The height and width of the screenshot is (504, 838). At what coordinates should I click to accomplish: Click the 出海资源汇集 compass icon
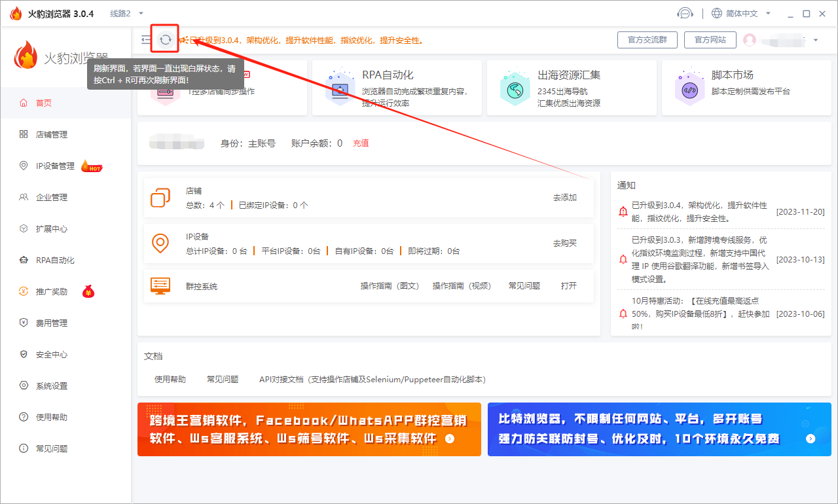point(515,90)
